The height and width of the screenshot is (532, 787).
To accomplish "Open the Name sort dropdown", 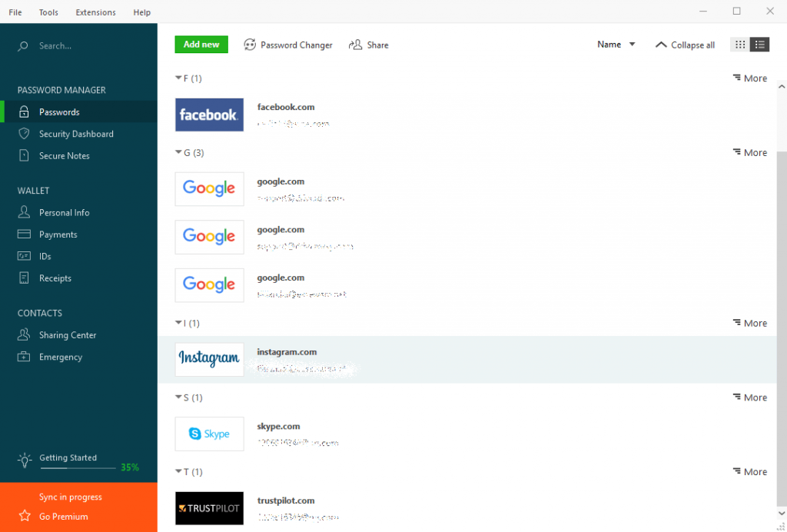I will point(616,45).
